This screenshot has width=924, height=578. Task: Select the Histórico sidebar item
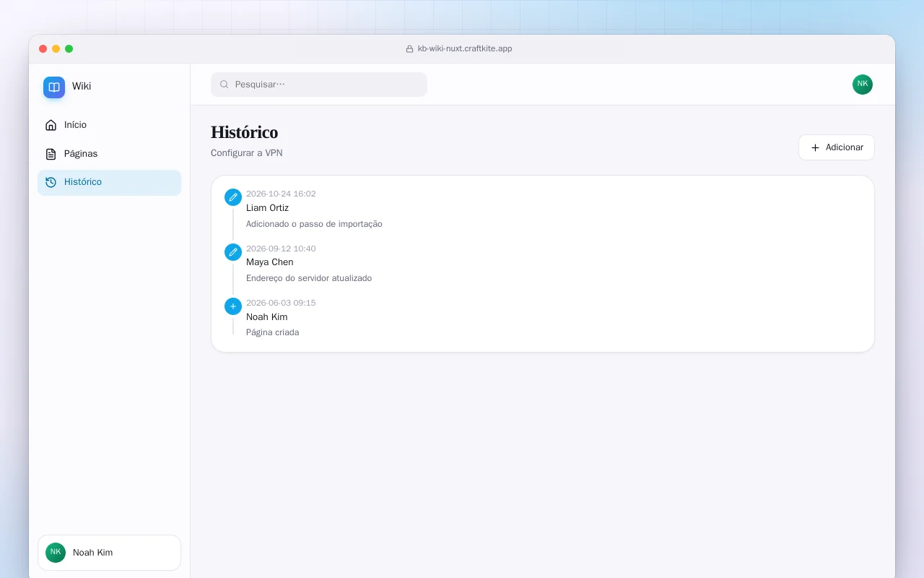coord(110,182)
